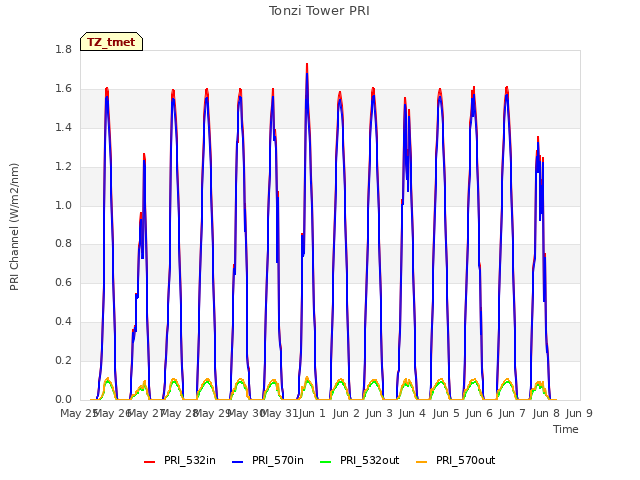This screenshot has height=480, width=640.
Task: Click the 1.4 y-axis tick label
Action: tap(63, 127)
